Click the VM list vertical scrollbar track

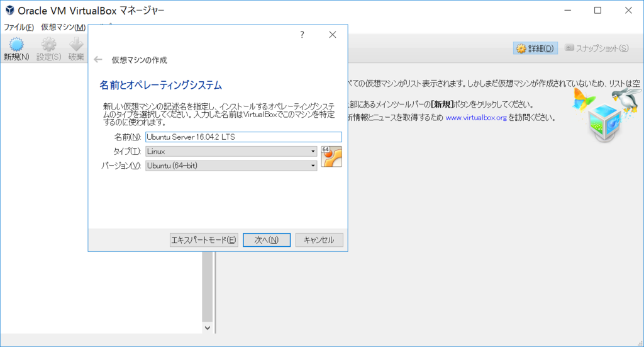[x=208, y=287]
